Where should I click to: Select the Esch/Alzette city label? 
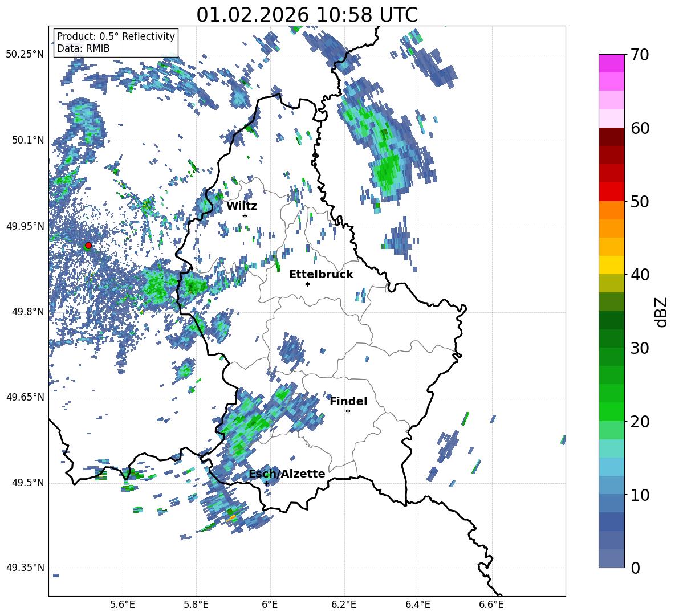(x=287, y=474)
